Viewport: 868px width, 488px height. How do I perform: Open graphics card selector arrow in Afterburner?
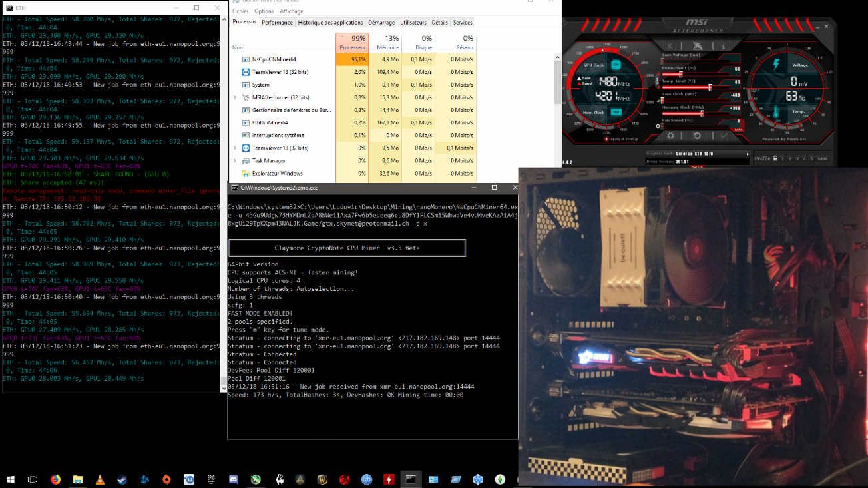(x=748, y=154)
